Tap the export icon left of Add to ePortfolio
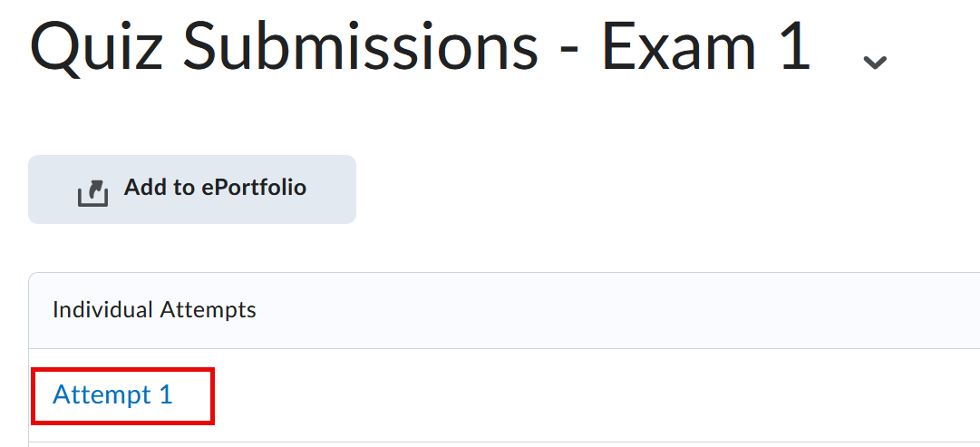The width and height of the screenshot is (980, 447). tap(93, 192)
